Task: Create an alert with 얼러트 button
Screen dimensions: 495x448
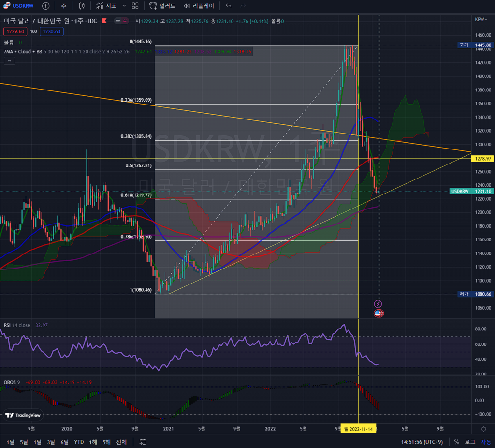Action: point(160,6)
